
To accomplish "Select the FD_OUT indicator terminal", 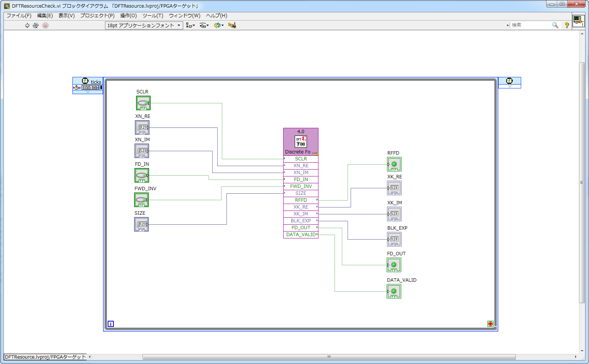I will pyautogui.click(x=394, y=265).
